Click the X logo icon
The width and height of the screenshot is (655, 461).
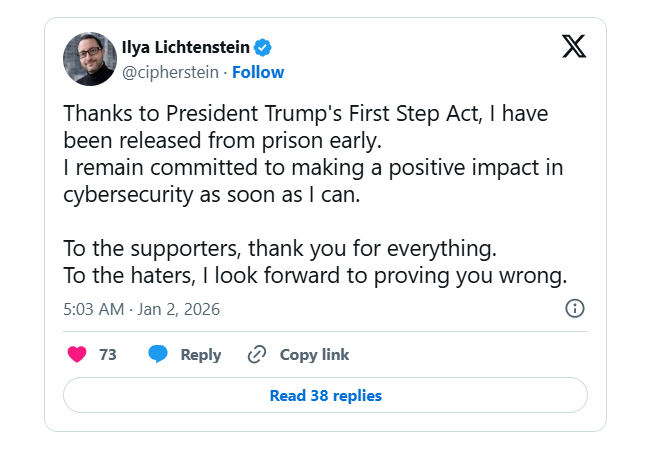pyautogui.click(x=574, y=46)
